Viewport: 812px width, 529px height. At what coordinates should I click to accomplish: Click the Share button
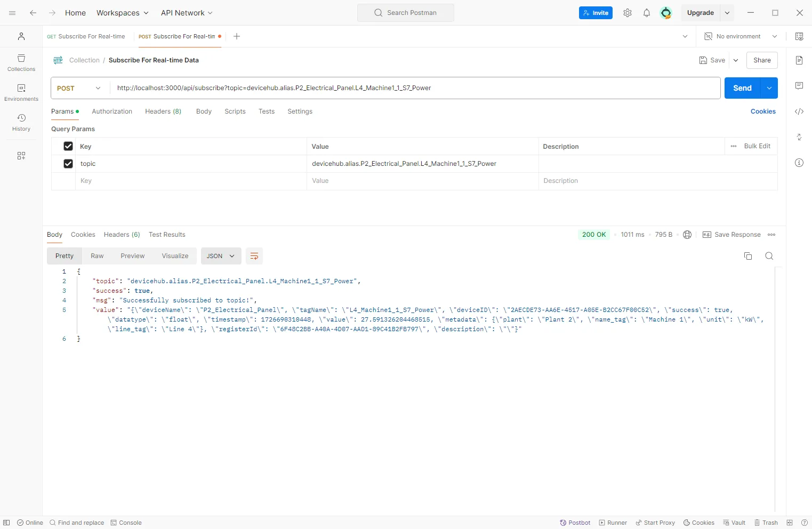click(762, 60)
